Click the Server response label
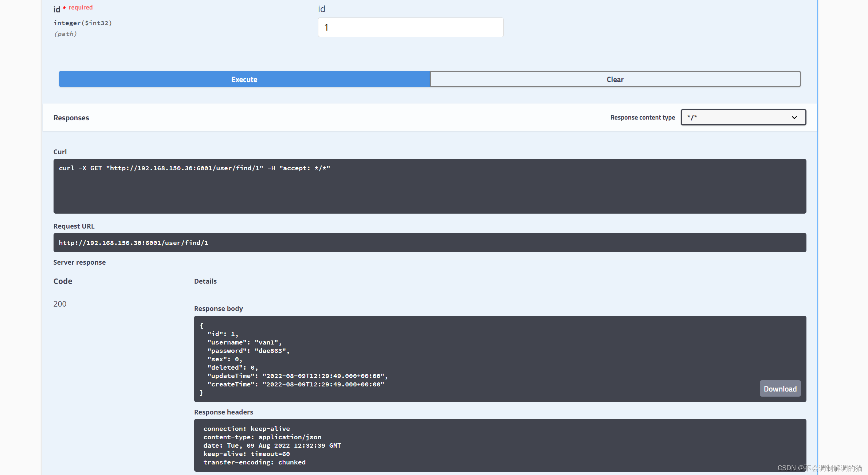This screenshot has width=868, height=475. pyautogui.click(x=79, y=262)
